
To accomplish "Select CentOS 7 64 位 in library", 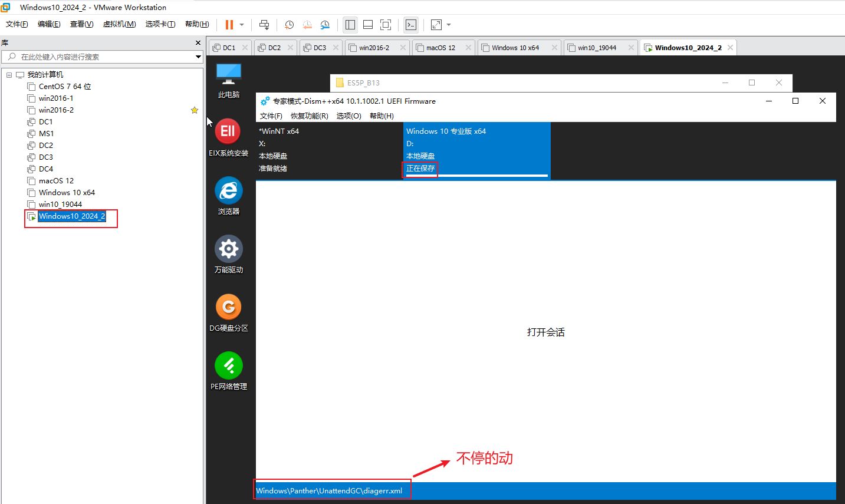I will click(64, 87).
